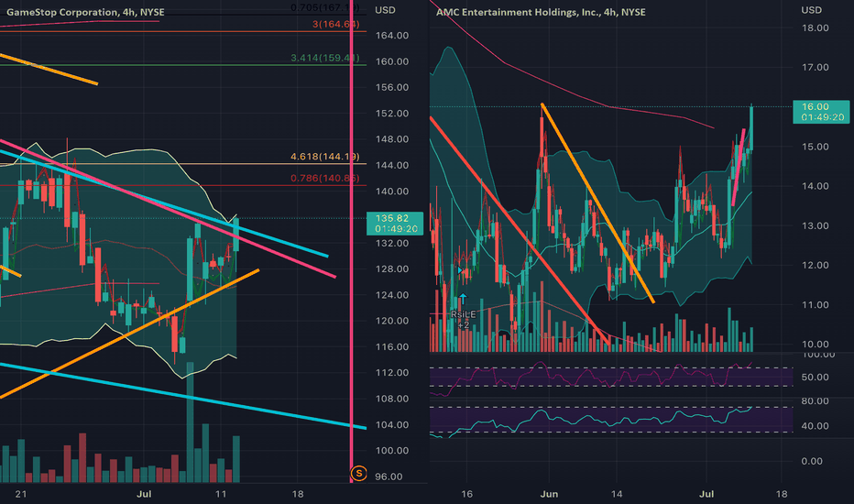854x504 pixels.
Task: Select the AMC Entertainment Holdings chart title
Action: pos(541,12)
